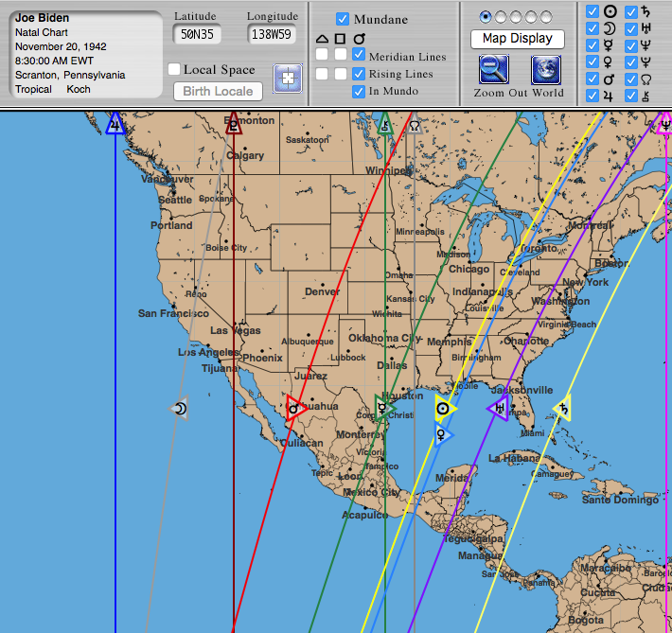The width and height of the screenshot is (672, 633).
Task: Click the Zoom Out magnifier icon
Action: coord(493,71)
